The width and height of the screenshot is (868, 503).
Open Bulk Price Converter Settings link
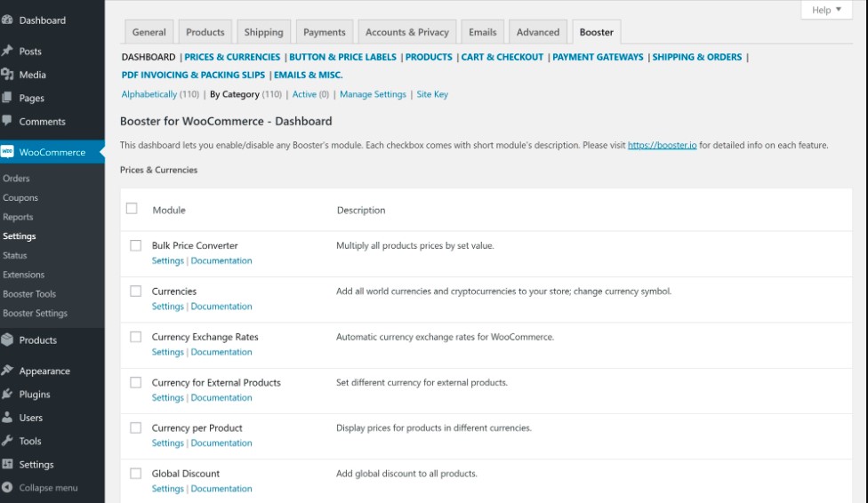pyautogui.click(x=168, y=260)
